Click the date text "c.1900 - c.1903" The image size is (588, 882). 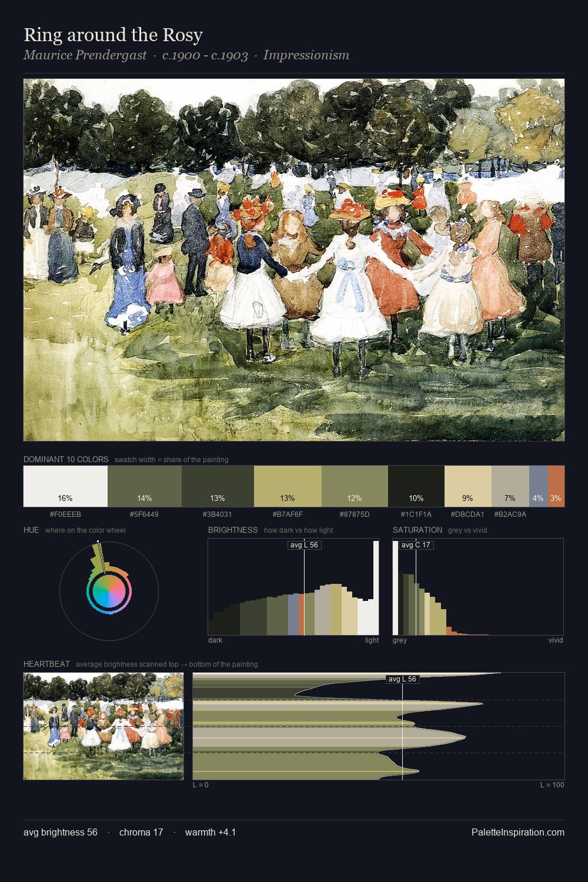(205, 55)
